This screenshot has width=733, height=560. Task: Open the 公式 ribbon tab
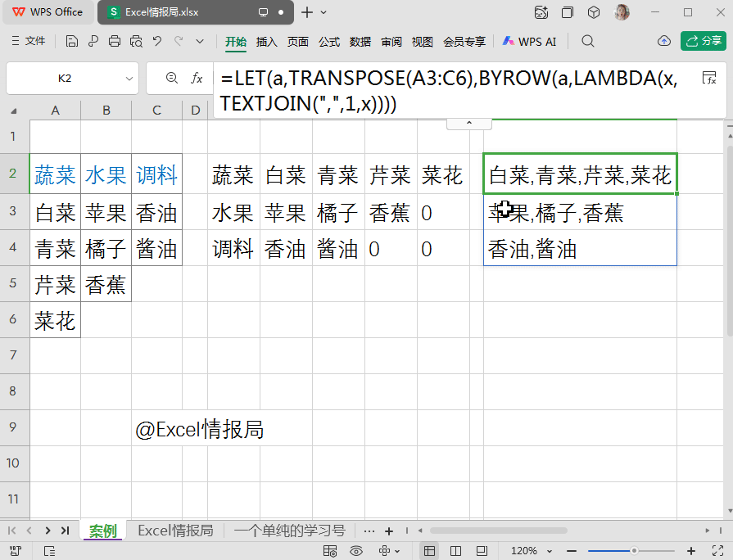point(329,42)
